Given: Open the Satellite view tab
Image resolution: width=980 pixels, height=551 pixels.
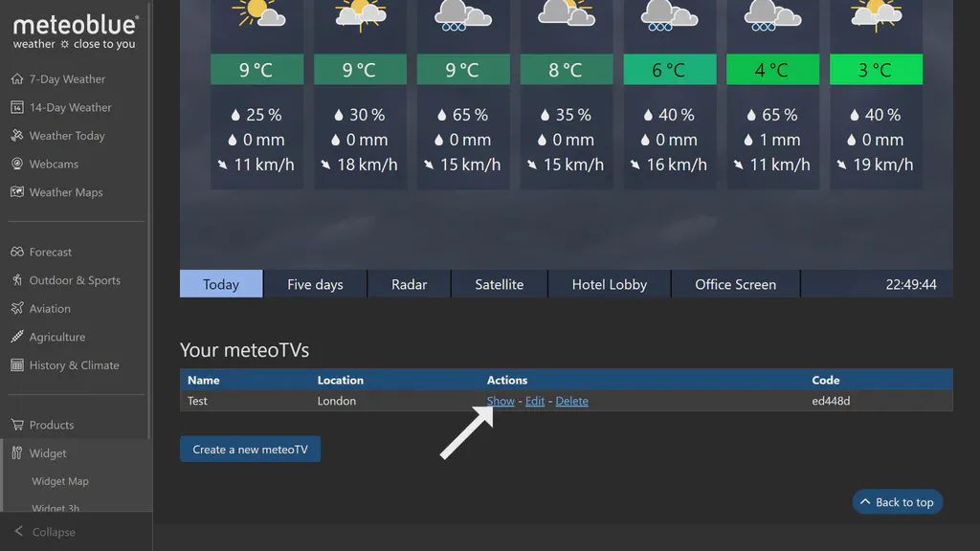Looking at the screenshot, I should 499,284.
